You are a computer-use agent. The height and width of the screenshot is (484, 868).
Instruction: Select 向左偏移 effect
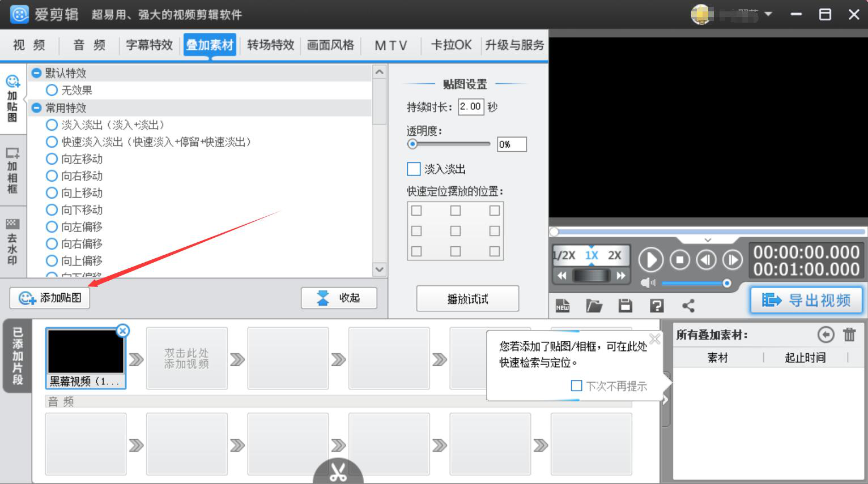(52, 226)
